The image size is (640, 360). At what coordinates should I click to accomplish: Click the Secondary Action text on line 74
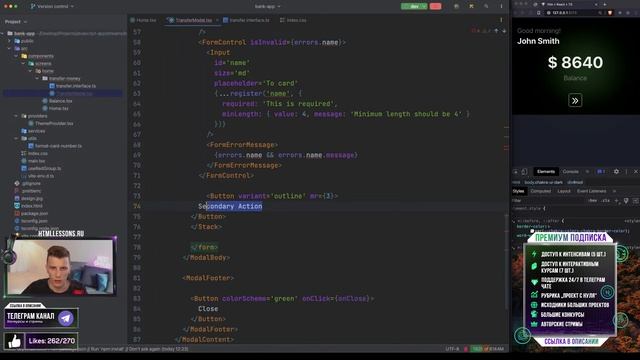(x=230, y=206)
